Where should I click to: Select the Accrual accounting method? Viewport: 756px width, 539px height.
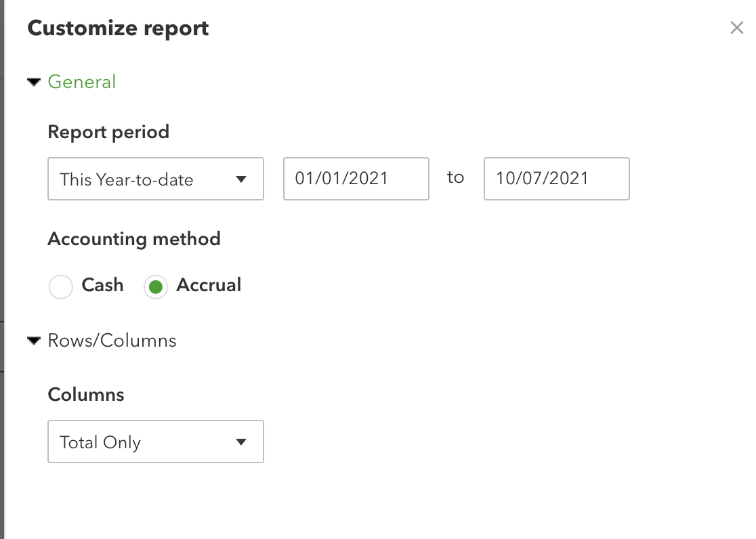[x=155, y=286]
